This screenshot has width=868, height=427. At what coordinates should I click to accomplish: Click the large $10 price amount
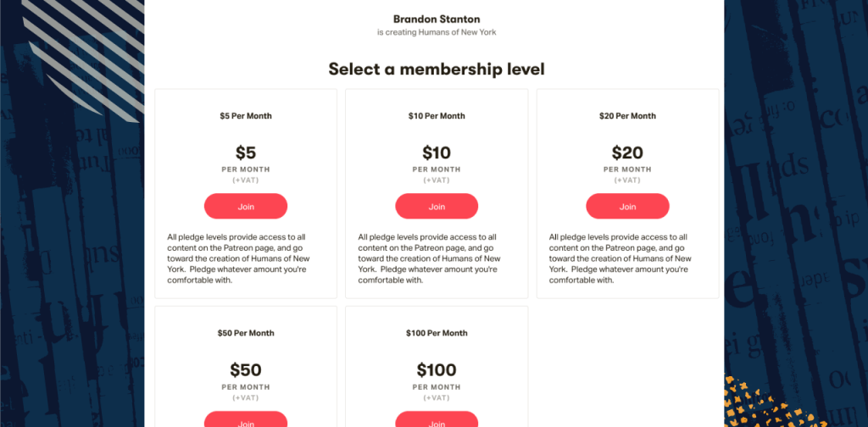point(437,153)
